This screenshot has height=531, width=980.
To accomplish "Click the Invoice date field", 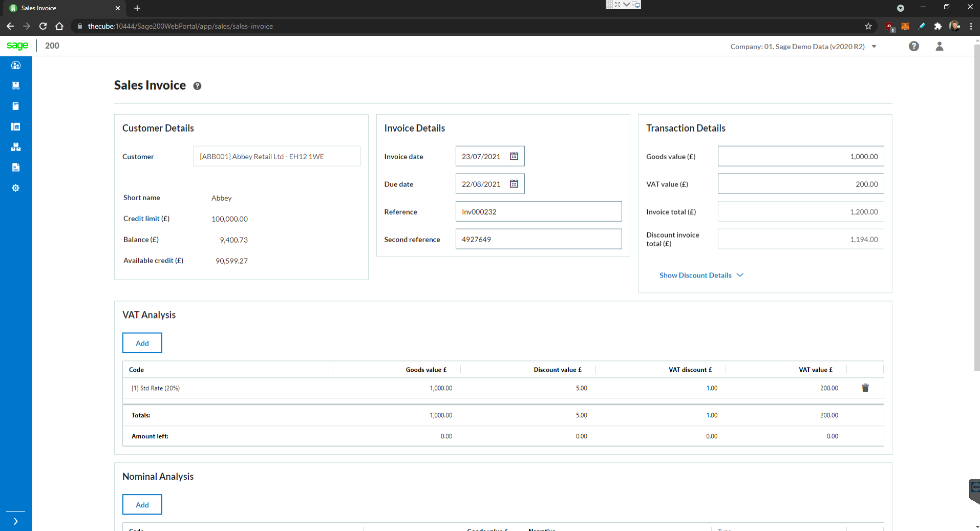I will tap(490, 156).
